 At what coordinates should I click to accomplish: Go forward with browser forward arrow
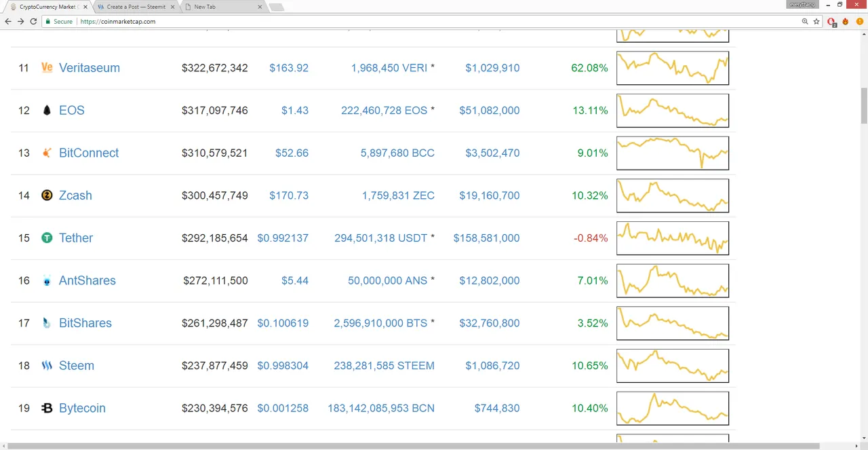point(21,22)
